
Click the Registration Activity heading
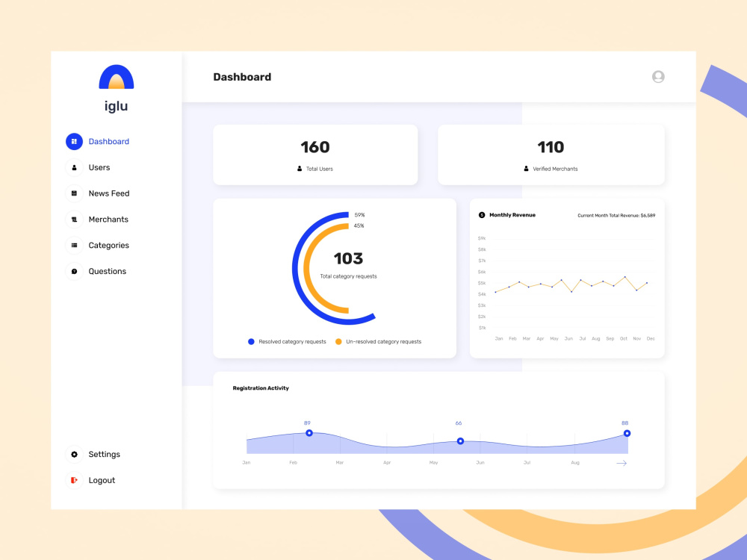pyautogui.click(x=261, y=388)
